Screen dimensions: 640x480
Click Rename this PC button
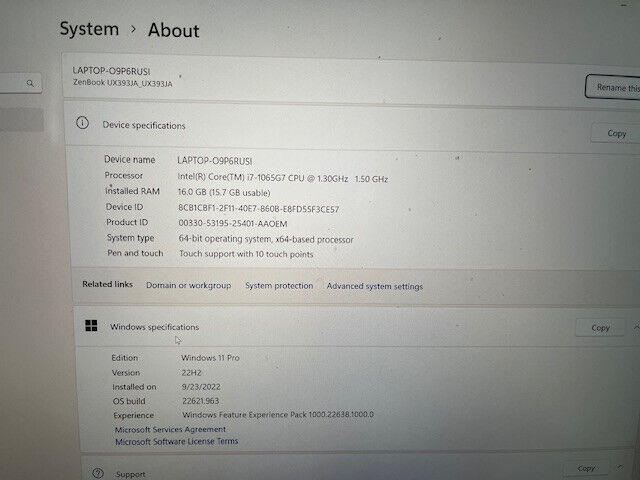coord(613,87)
